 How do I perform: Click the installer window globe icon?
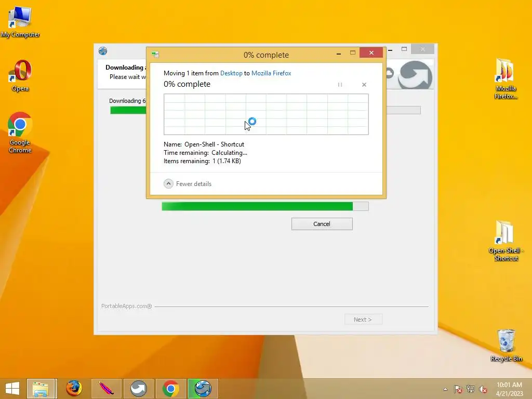[x=103, y=51]
